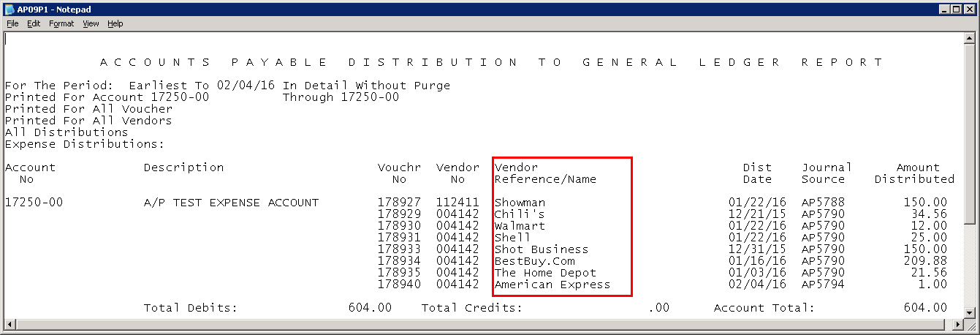Click 'Through 17250-00' text
Screen dimensions: 980x335
pos(341,97)
